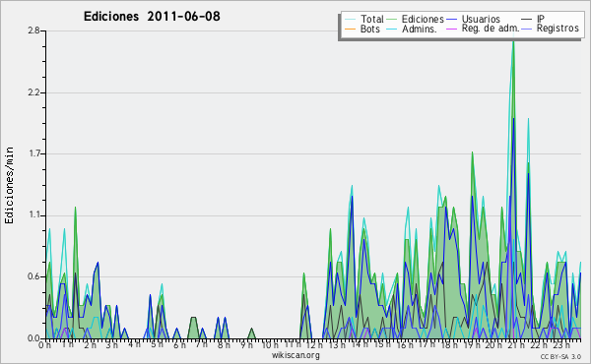Viewport: 591px width, 364px height.
Task: Click the 5 h mark on the time axis
Action: [x=159, y=344]
